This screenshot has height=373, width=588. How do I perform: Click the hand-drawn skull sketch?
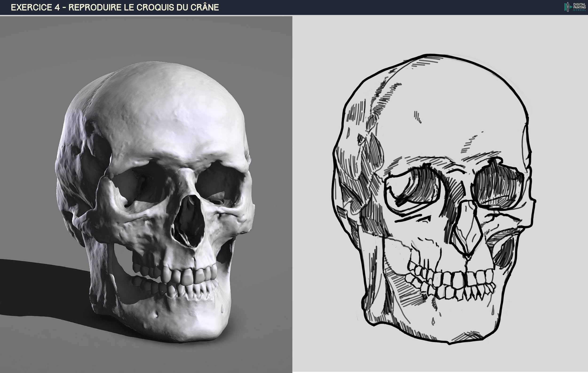pos(435,200)
